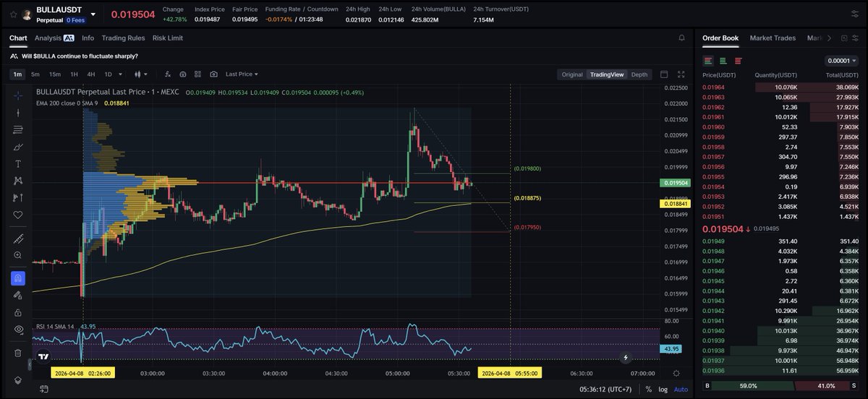Open the chart layout grid icon

tap(197, 74)
